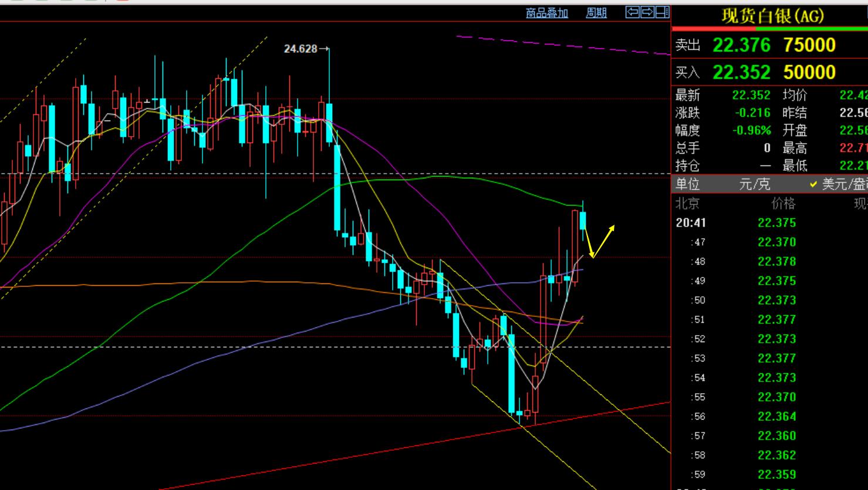The width and height of the screenshot is (868, 490).
Task: Select the :47 tick row price 22.370
Action: coord(777,242)
